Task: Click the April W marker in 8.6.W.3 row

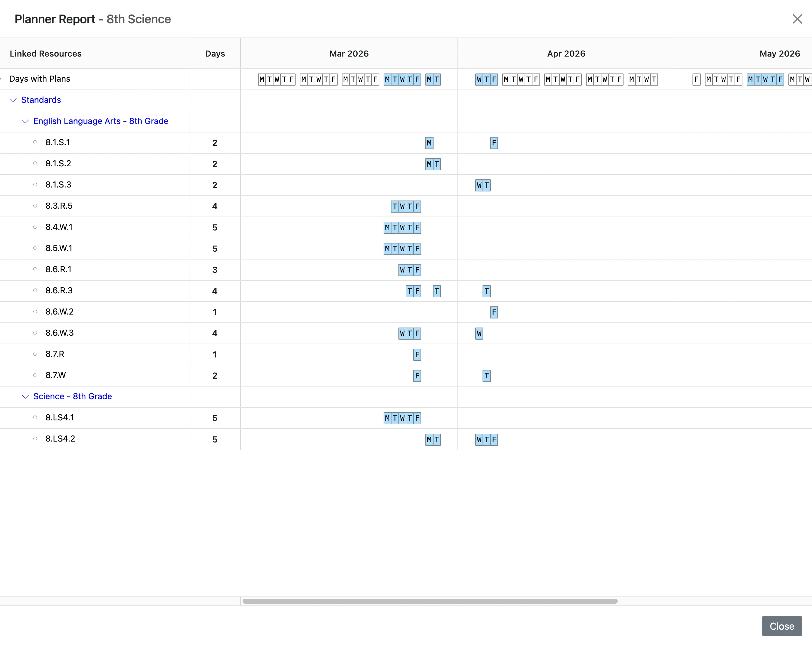Action: pyautogui.click(x=479, y=333)
